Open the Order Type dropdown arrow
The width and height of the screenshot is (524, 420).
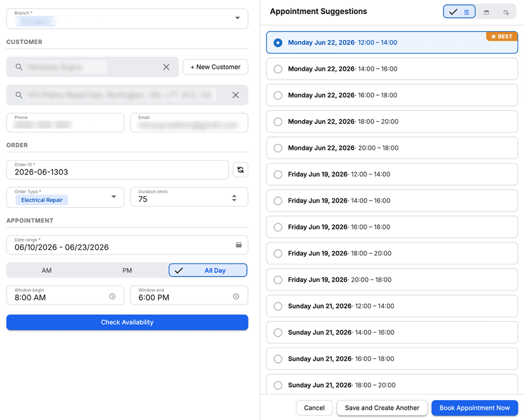pos(113,196)
